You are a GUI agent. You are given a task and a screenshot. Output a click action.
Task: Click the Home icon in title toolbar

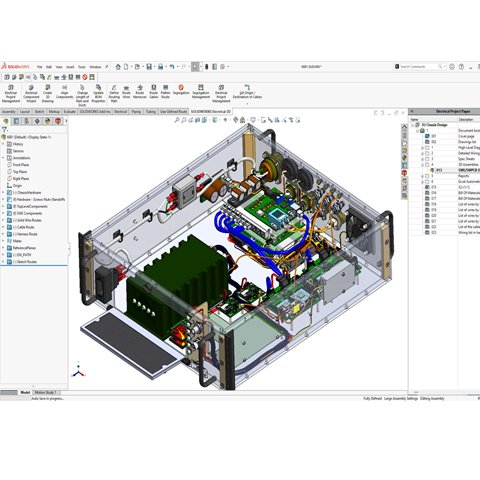pos(118,67)
